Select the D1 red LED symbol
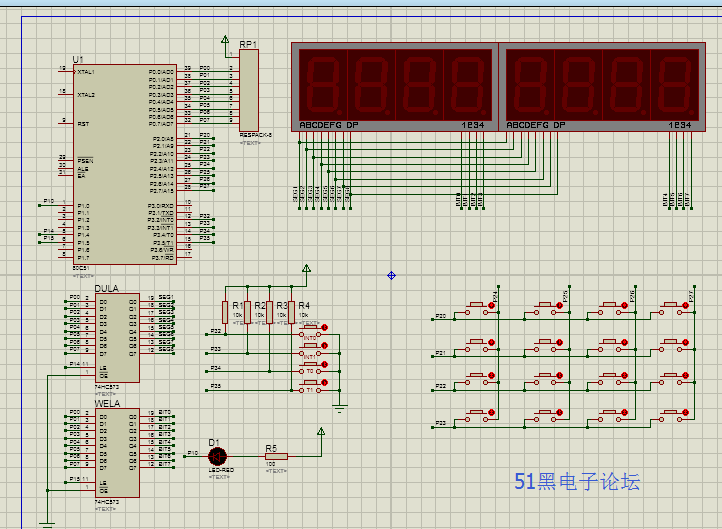Image resolution: width=722 pixels, height=529 pixels. pyautogui.click(x=215, y=455)
